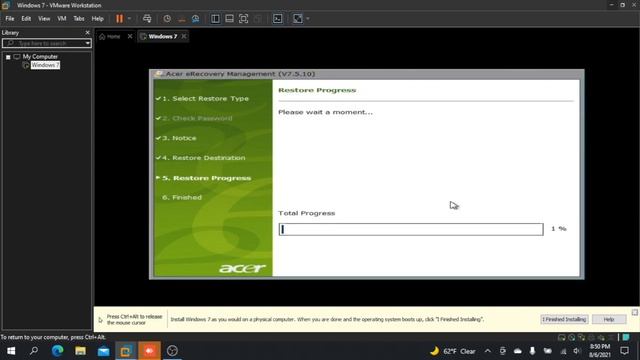Toggle the thumbnail bar view icon
Image resolution: width=640 pixels, height=360 pixels.
pos(229,18)
